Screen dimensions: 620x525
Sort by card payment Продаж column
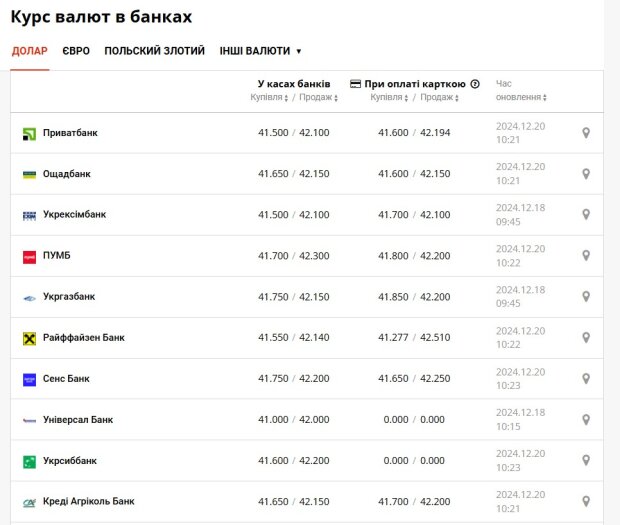coord(439,98)
